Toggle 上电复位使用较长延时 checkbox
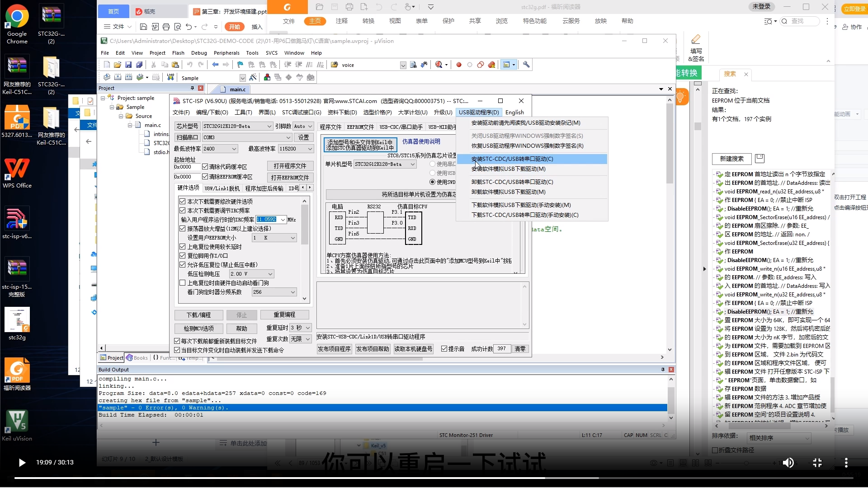Screen dimensions: 868x488 point(183,246)
